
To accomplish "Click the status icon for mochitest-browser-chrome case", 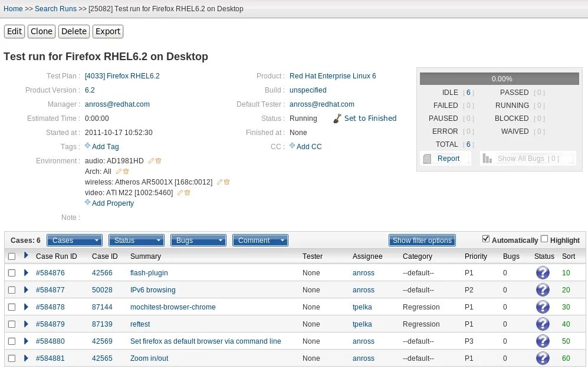I will pyautogui.click(x=543, y=307).
